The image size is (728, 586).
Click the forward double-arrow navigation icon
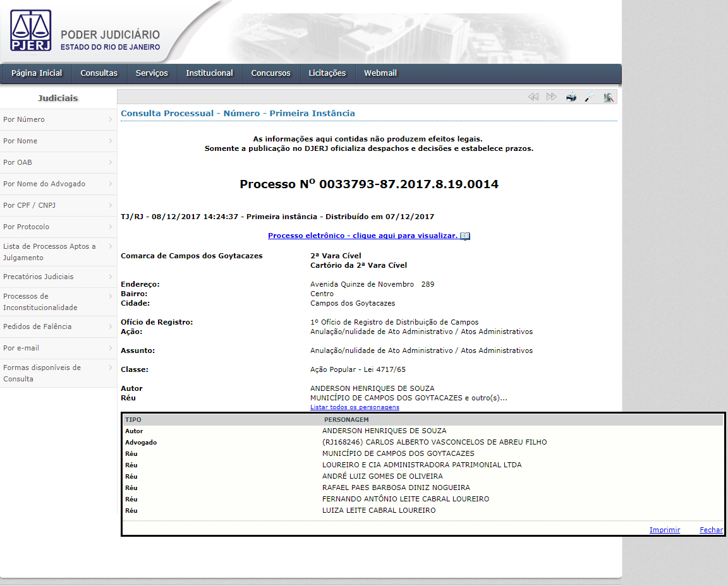(x=550, y=97)
